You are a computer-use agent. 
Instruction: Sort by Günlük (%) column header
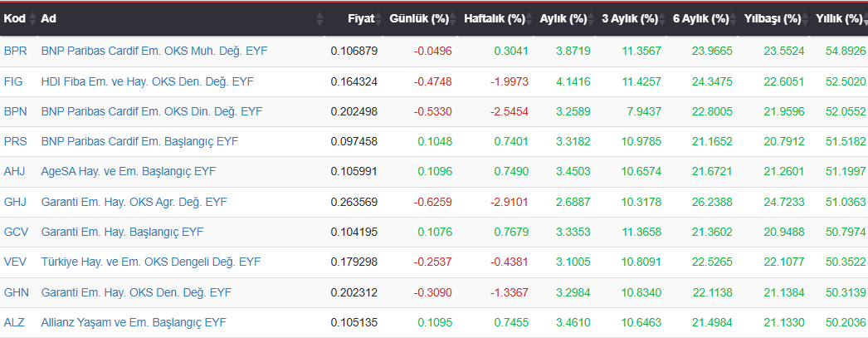pyautogui.click(x=419, y=19)
